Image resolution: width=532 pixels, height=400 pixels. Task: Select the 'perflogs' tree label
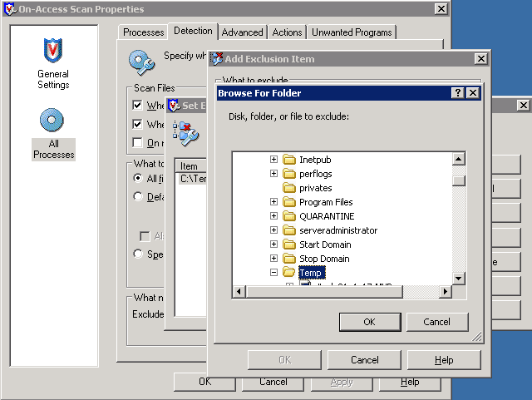coord(316,174)
